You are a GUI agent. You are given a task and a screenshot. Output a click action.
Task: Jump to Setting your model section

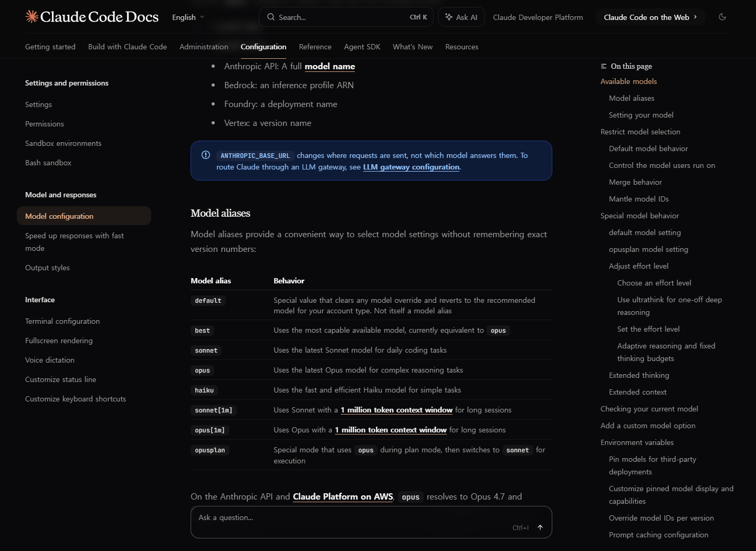(641, 115)
